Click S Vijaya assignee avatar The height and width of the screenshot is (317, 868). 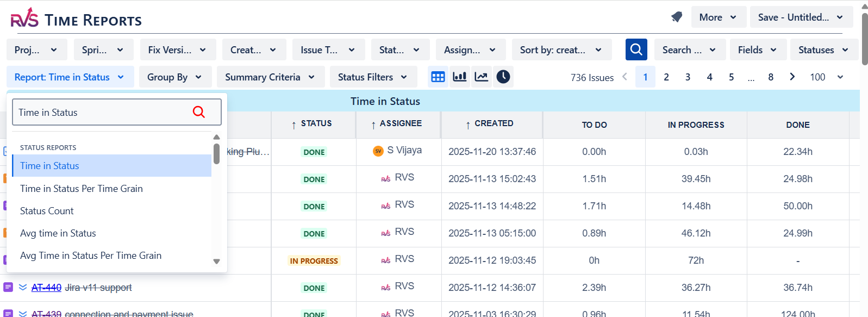378,151
